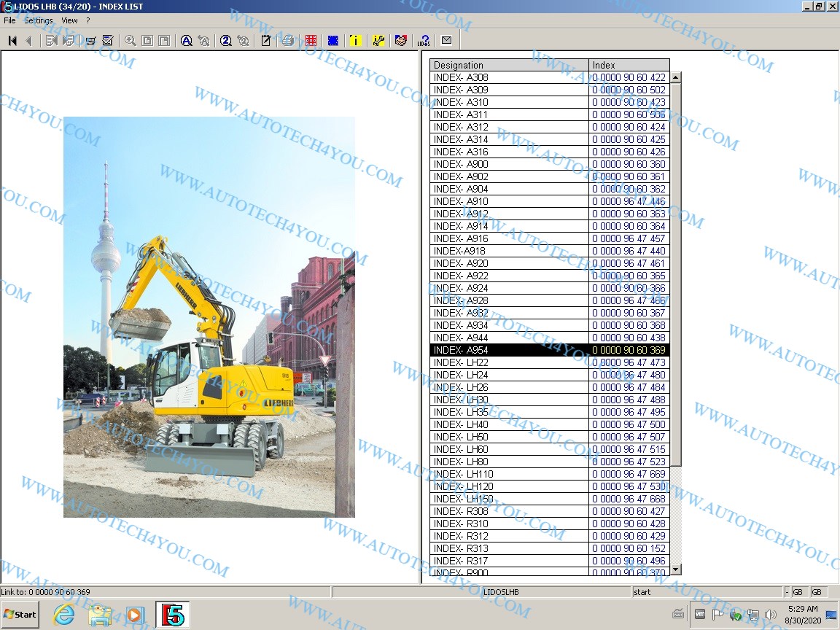Open the File menu

point(9,20)
